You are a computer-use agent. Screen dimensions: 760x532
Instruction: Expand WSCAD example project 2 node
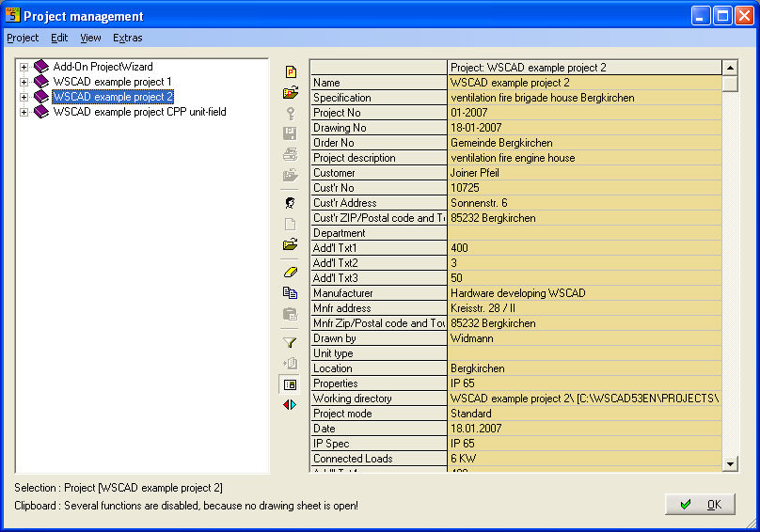tap(24, 97)
